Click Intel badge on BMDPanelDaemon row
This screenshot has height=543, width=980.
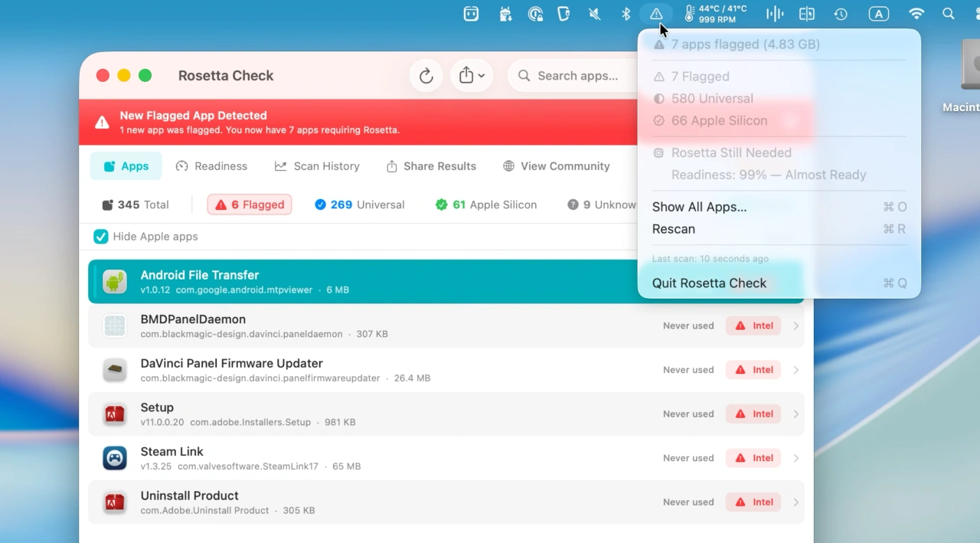tap(754, 325)
